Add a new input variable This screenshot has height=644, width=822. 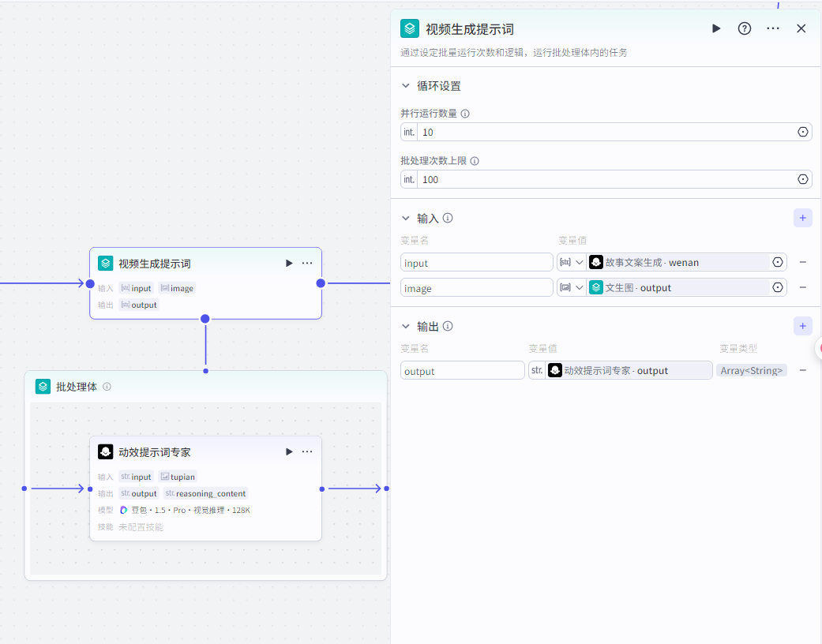pyautogui.click(x=802, y=218)
